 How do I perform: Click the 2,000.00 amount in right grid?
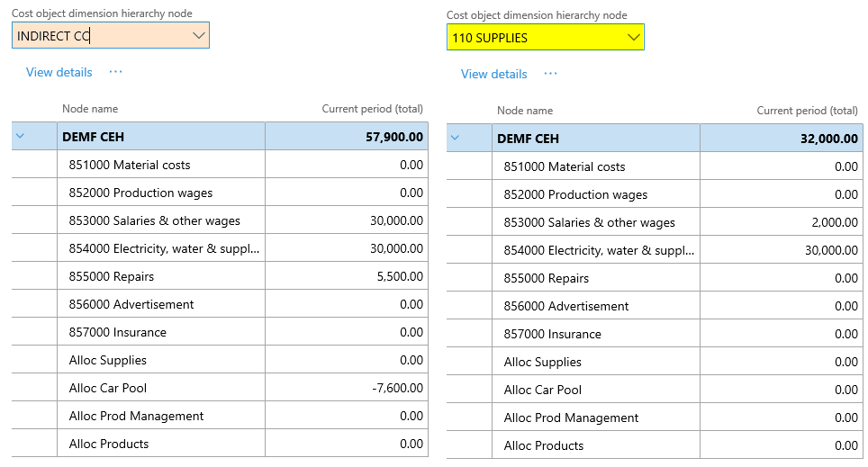[833, 222]
